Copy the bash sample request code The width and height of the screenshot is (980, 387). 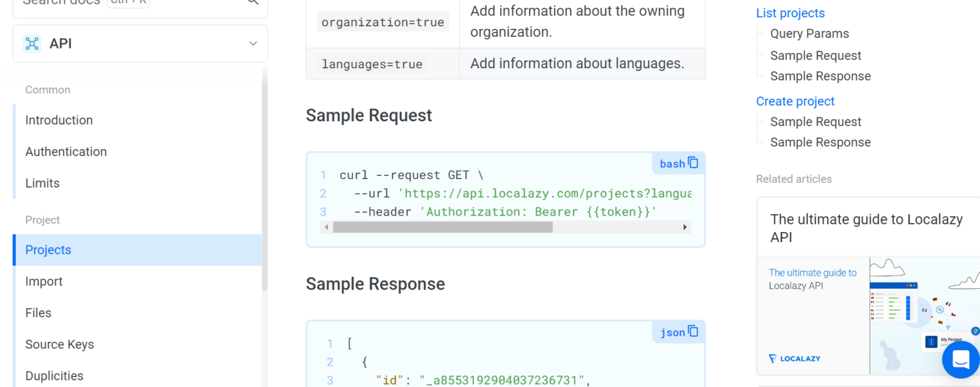pyautogui.click(x=694, y=163)
